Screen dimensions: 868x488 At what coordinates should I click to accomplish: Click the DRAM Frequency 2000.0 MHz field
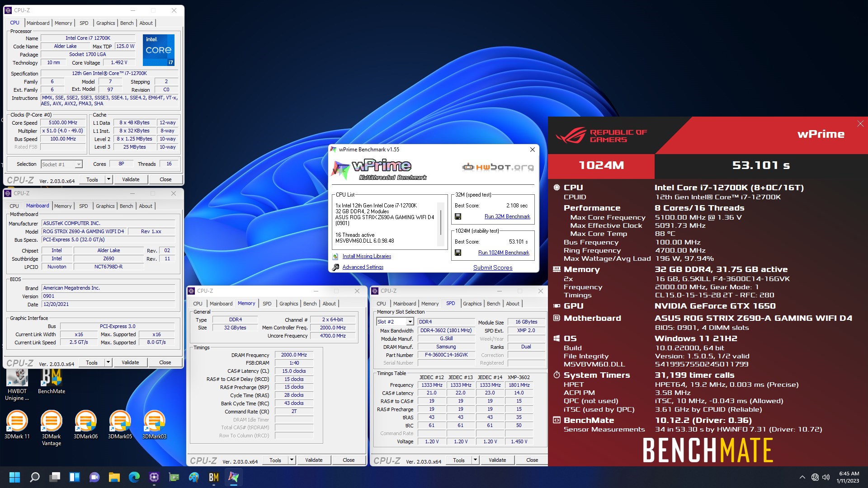click(x=294, y=355)
